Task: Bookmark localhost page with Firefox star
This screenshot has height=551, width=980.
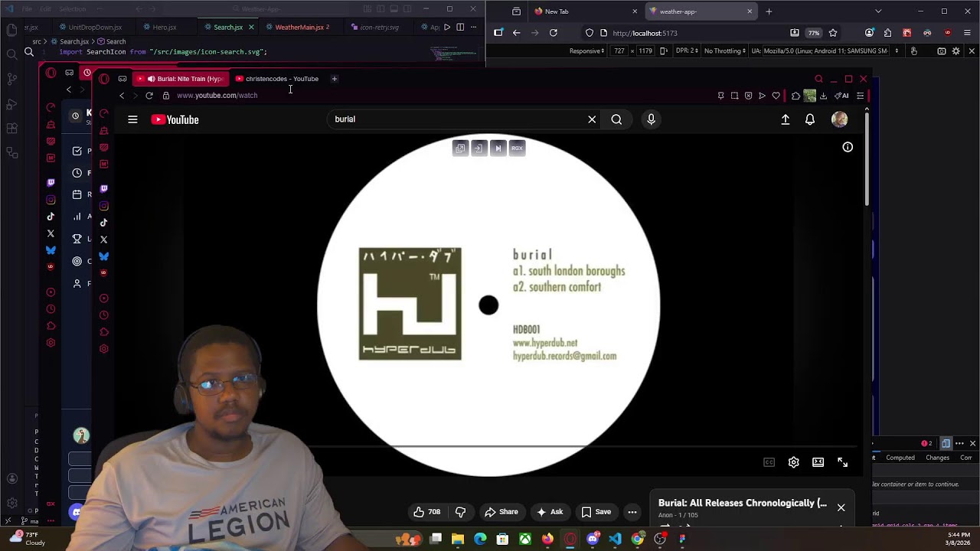Action: coord(833,33)
